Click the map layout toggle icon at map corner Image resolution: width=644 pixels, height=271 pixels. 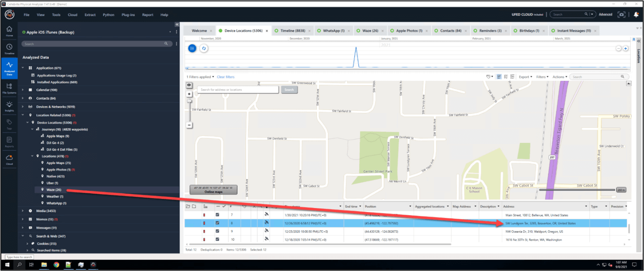coord(629,83)
